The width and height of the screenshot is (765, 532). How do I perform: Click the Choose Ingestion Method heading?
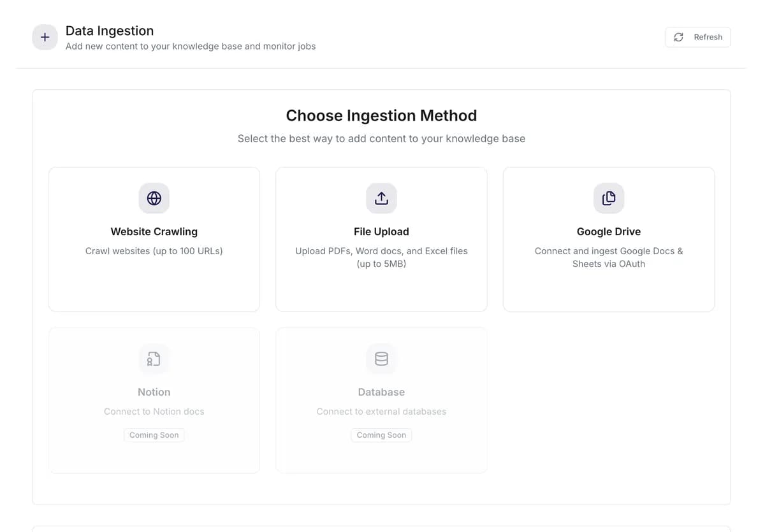point(381,115)
